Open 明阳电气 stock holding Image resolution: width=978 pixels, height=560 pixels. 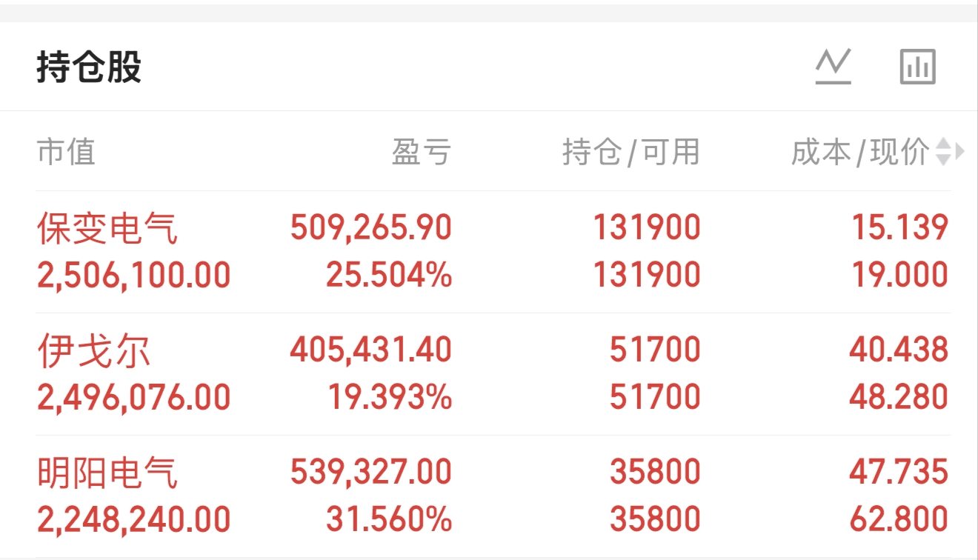pyautogui.click(x=107, y=473)
